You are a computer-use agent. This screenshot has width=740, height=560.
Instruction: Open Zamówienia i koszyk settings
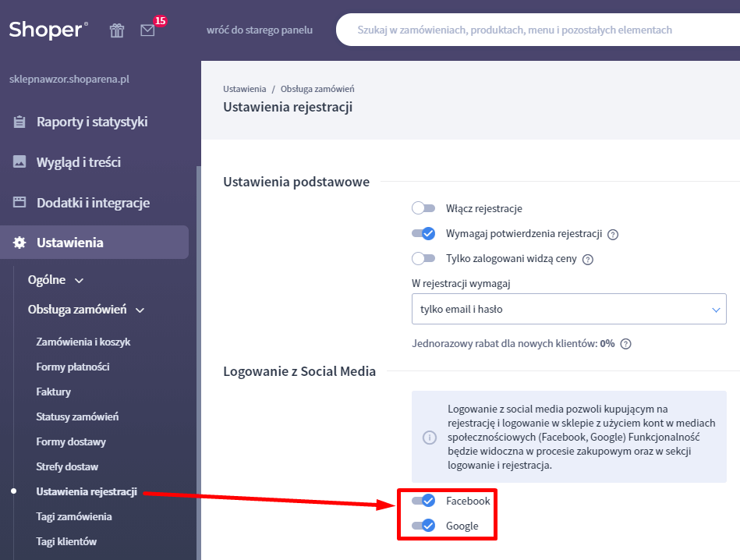click(x=83, y=342)
